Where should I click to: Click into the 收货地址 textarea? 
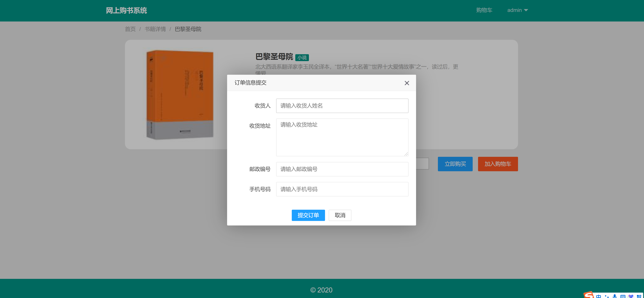pyautogui.click(x=342, y=137)
